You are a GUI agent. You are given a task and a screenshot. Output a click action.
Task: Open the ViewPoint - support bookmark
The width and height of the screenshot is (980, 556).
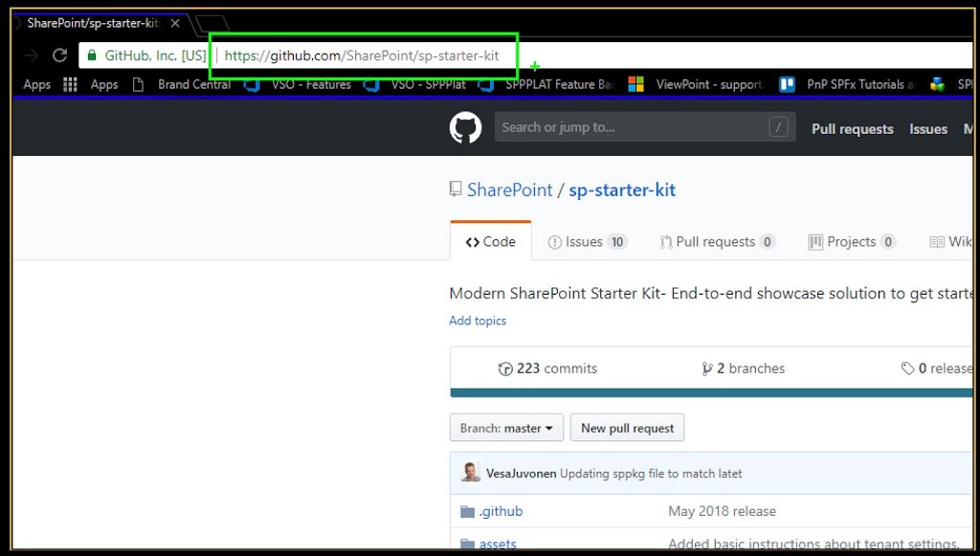pos(697,84)
